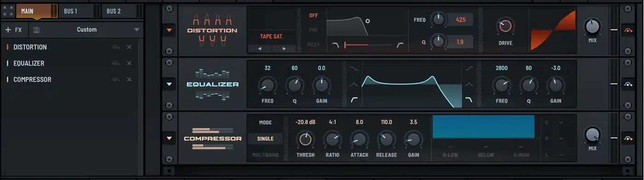Remove DISTORTION from the FX list
The width and height of the screenshot is (644, 180).
coord(129,47)
